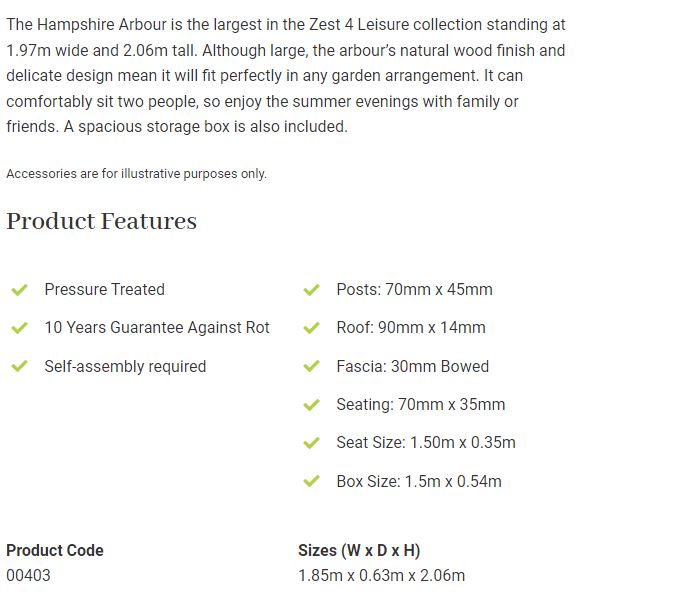Image resolution: width=686 pixels, height=600 pixels.
Task: Click the checkmark beside 10 Years Guarantee
Action: (19, 328)
